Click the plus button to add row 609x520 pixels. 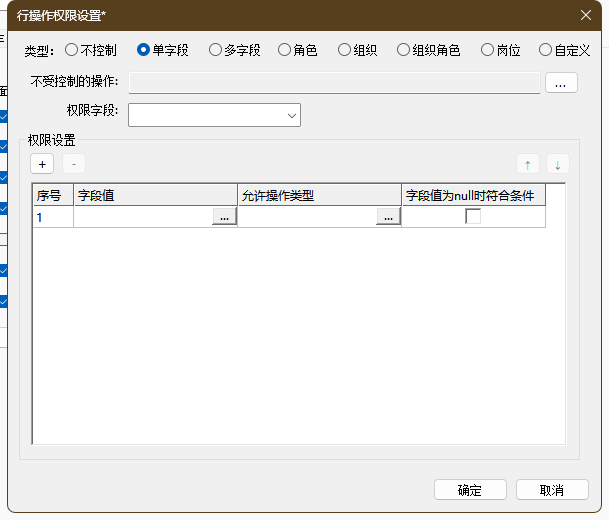(42, 164)
